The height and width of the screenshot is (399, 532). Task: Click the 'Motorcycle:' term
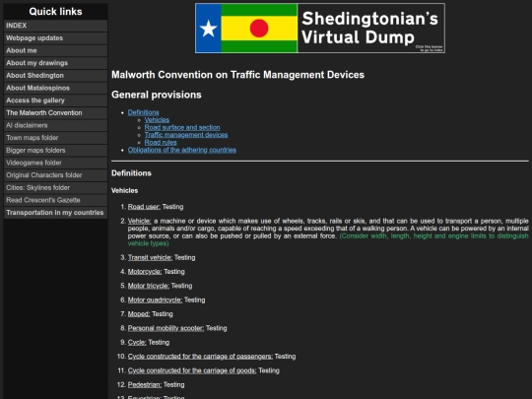[x=145, y=272]
